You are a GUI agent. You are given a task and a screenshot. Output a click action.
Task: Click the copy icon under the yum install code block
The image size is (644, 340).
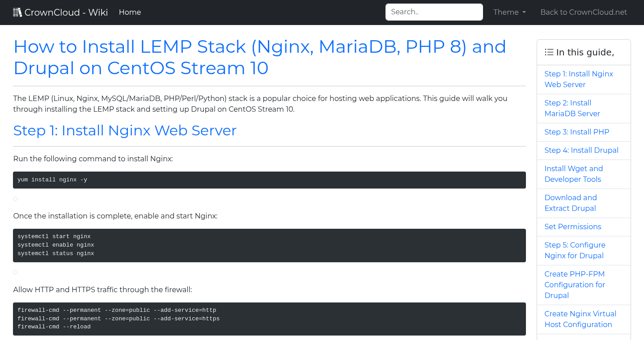pos(15,198)
